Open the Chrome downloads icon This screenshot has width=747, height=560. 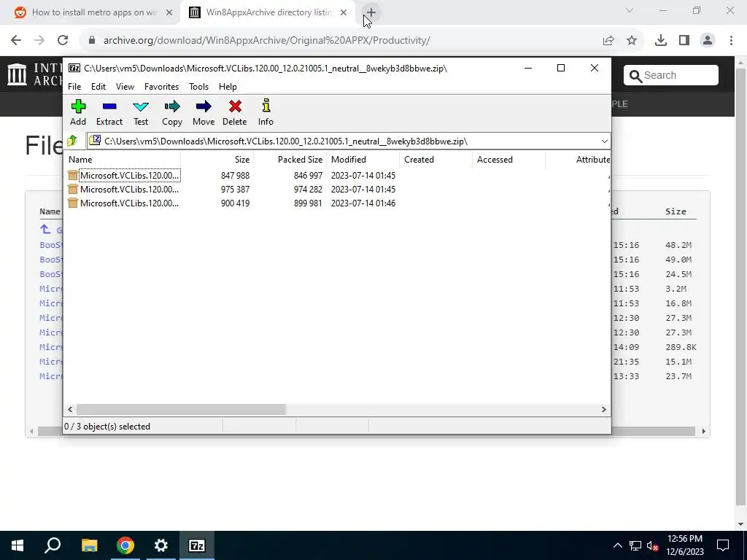point(661,41)
